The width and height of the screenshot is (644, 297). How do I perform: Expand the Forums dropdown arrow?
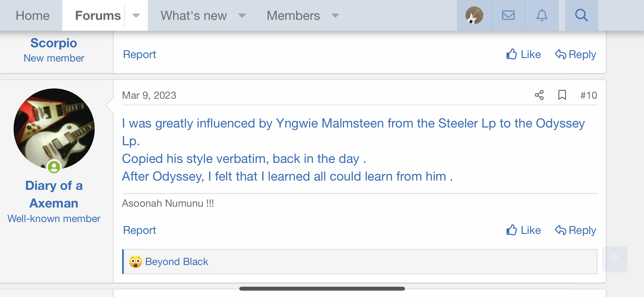(x=136, y=16)
